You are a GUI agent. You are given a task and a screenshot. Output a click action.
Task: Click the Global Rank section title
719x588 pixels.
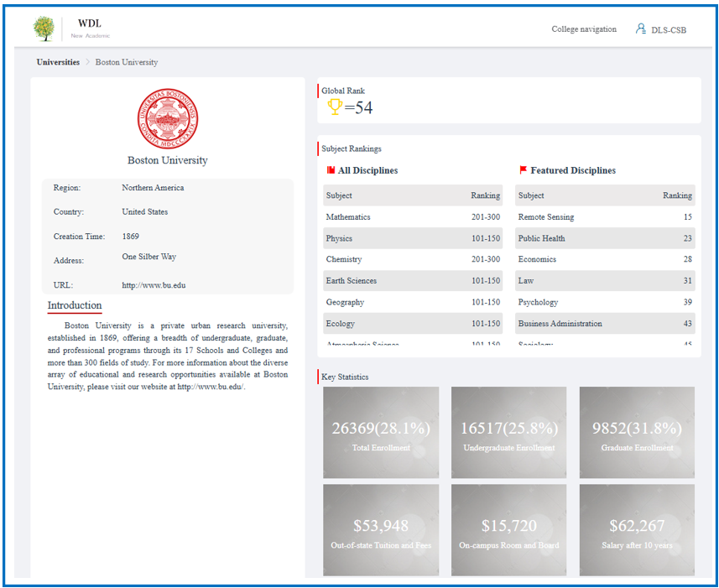pyautogui.click(x=343, y=91)
